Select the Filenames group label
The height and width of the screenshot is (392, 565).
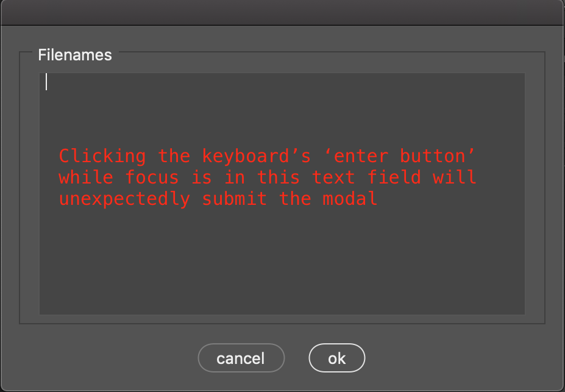coord(74,55)
